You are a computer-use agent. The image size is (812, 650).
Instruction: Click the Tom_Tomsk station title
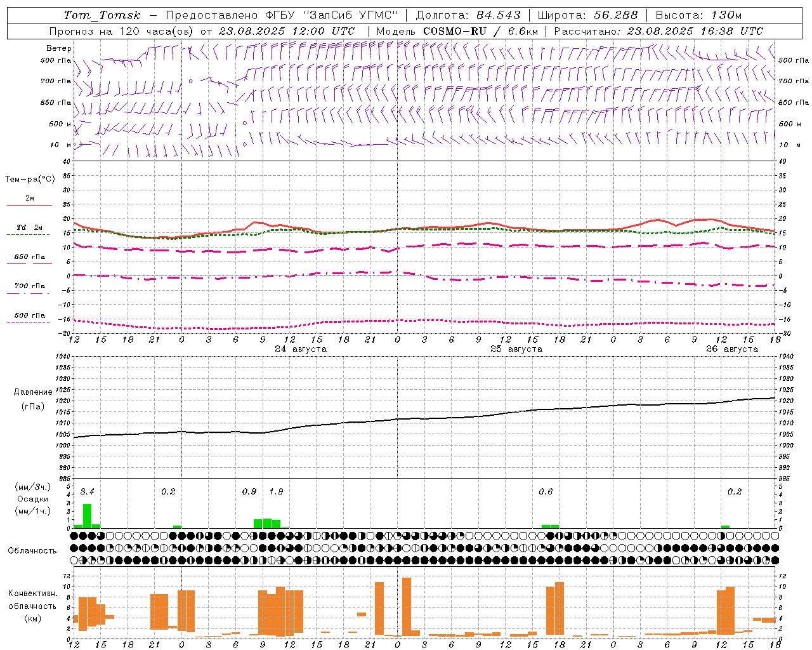pos(102,15)
